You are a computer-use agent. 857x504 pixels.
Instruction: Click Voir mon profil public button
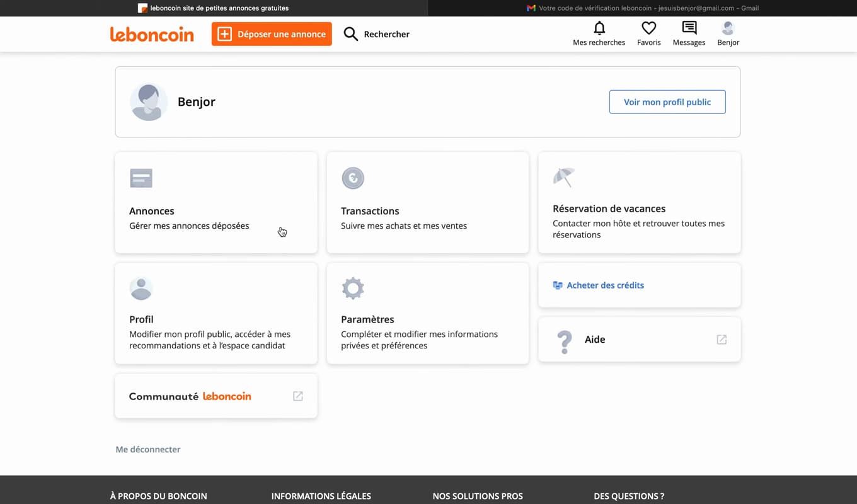(667, 102)
